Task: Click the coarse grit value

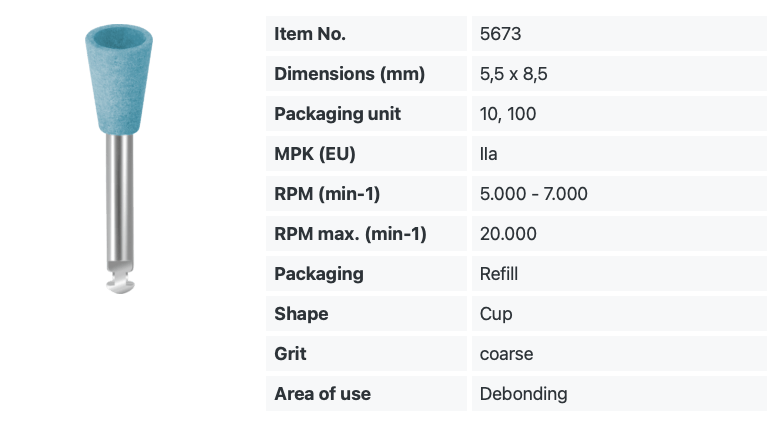Action: [x=506, y=354]
